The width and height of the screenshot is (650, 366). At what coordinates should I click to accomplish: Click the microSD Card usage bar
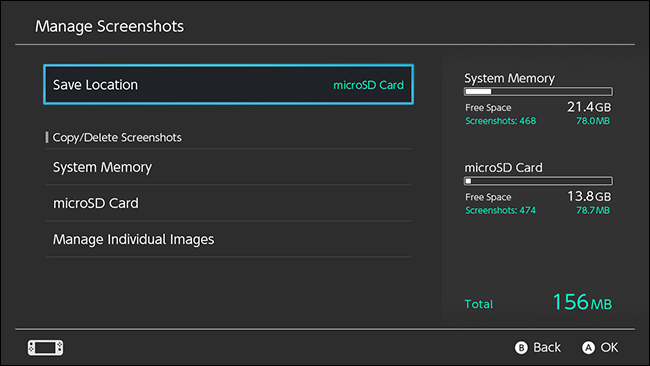538,181
